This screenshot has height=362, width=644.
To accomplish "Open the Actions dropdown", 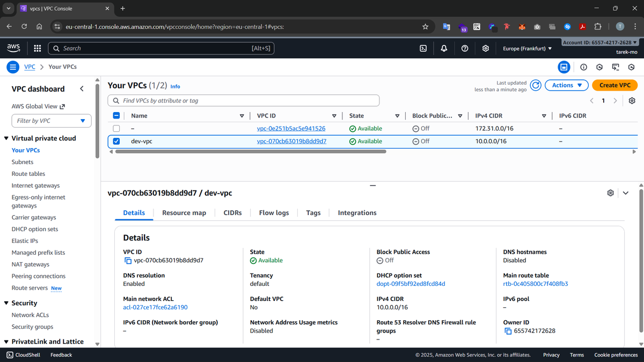I will pyautogui.click(x=567, y=85).
